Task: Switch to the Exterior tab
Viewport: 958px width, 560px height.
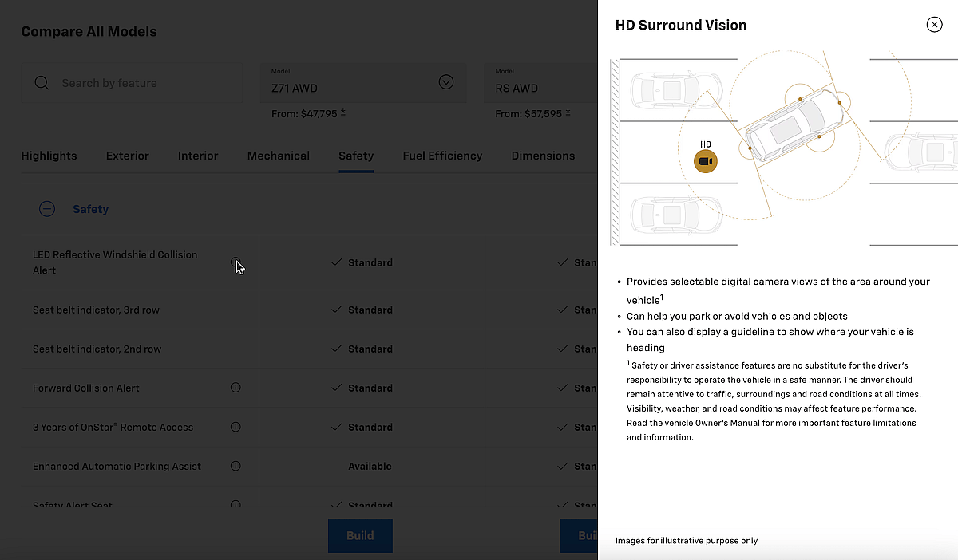Action: coord(128,156)
